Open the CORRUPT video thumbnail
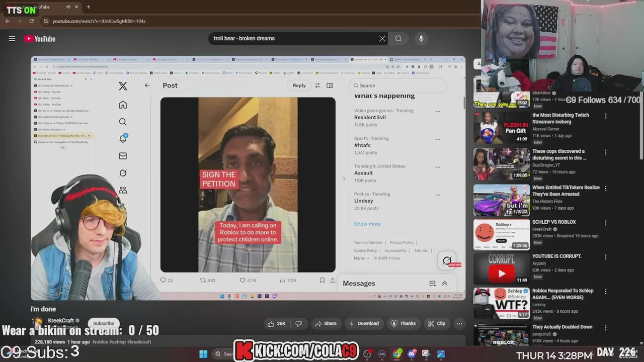644x362 pixels. (x=502, y=268)
